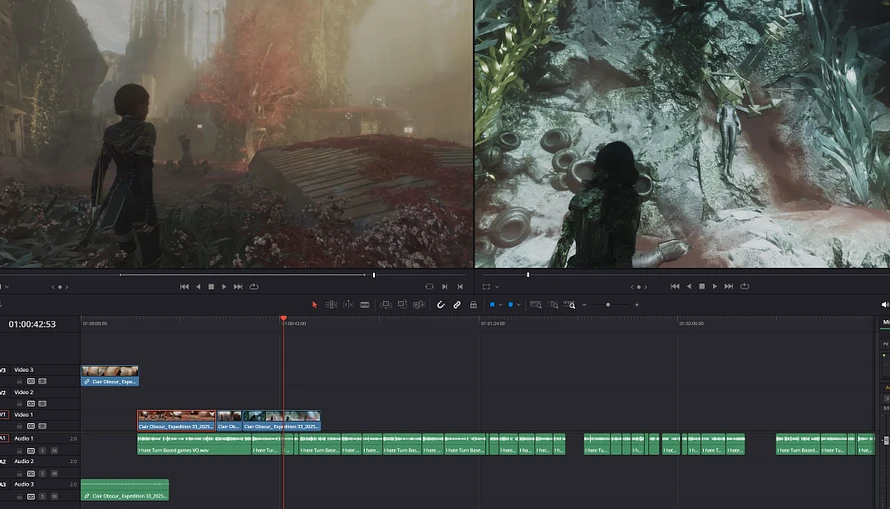Screen dimensions: 890x509
Task: Click the Detail Zoom icon
Action: [553, 305]
